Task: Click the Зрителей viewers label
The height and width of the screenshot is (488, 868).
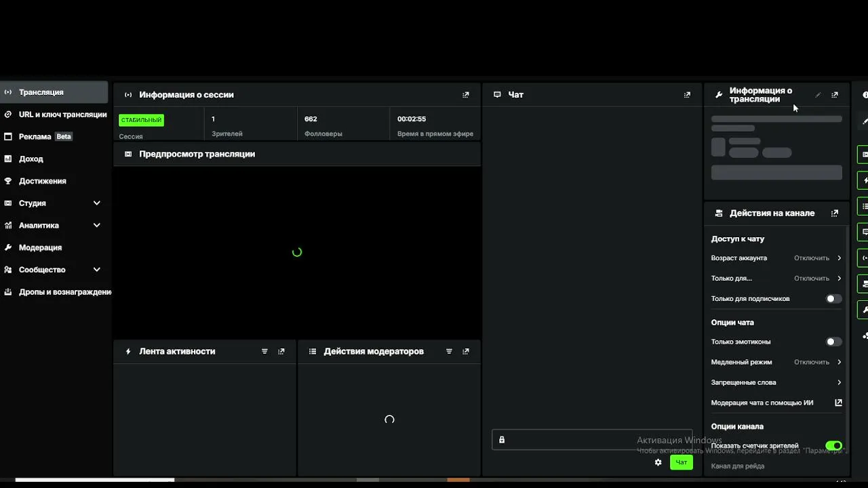Action: click(x=227, y=134)
